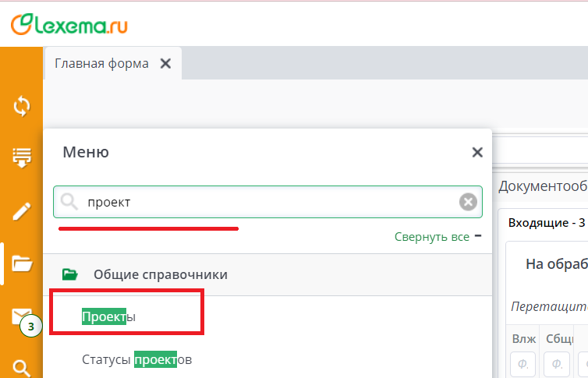Switch to the Главная форма tab

(x=101, y=64)
